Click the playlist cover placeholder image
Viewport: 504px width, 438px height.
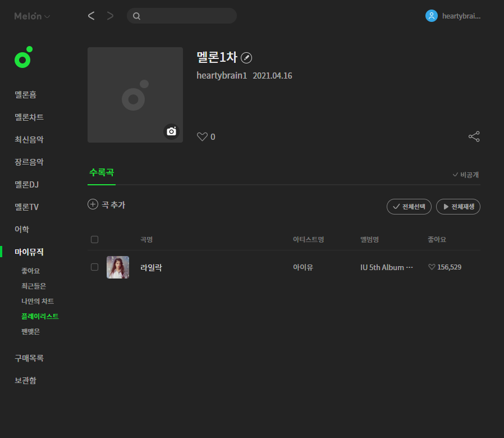point(135,95)
